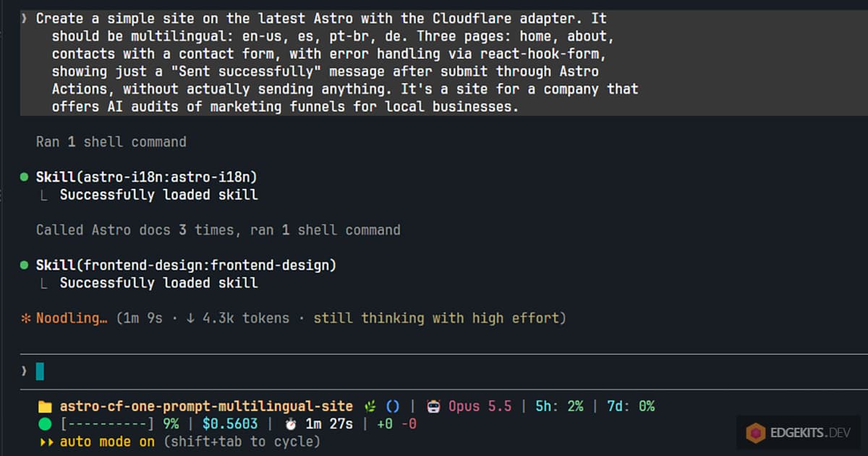Click the orange asterisk spinner by Noodling
The width and height of the screenshot is (868, 456).
pyautogui.click(x=25, y=318)
